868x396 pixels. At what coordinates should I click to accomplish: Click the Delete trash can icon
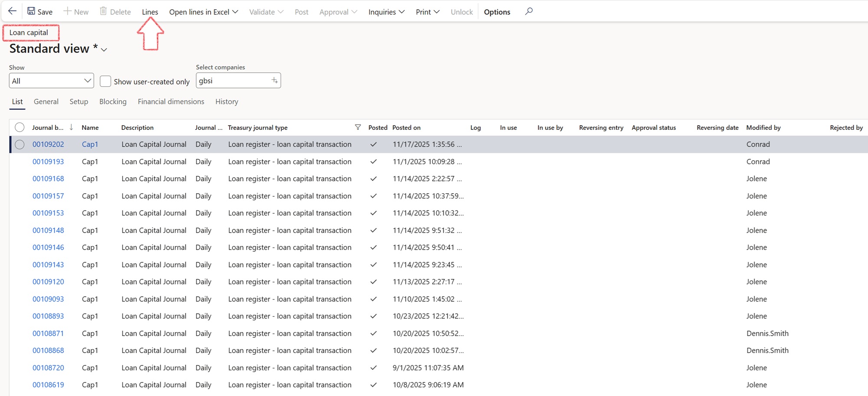[103, 11]
